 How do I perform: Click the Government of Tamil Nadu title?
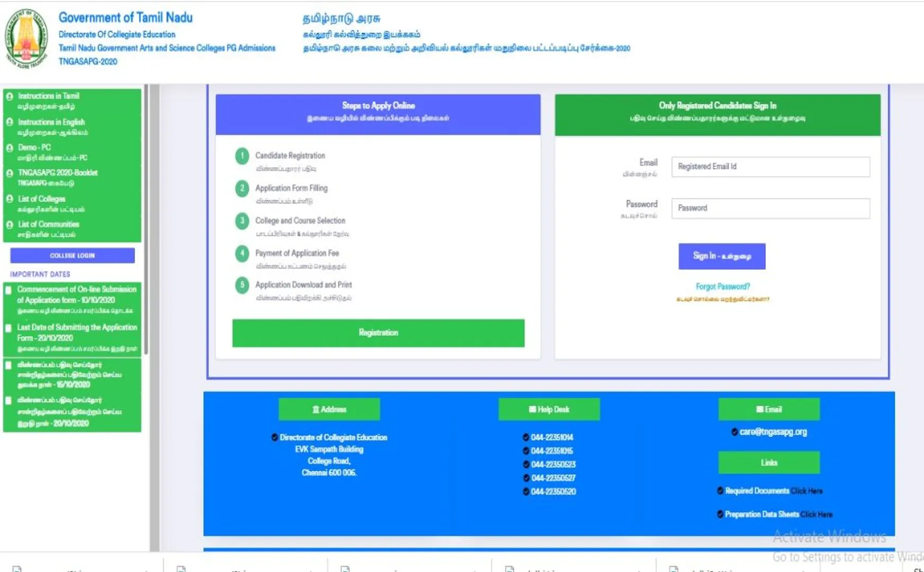coord(125,17)
